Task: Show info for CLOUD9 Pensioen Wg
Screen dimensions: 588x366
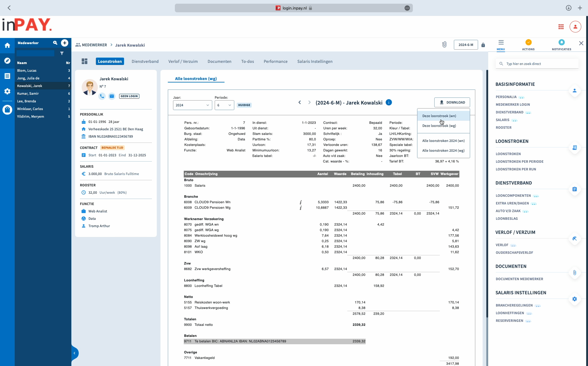Action: pyautogui.click(x=301, y=208)
